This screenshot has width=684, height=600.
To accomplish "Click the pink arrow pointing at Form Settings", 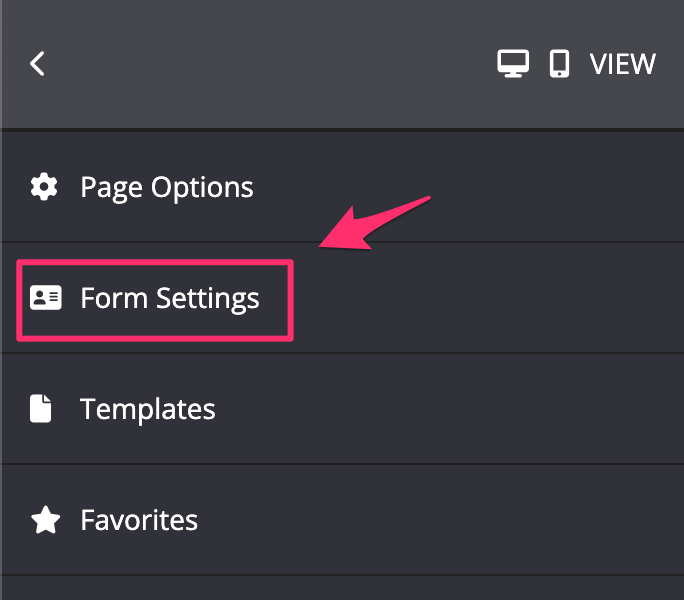I will (374, 223).
